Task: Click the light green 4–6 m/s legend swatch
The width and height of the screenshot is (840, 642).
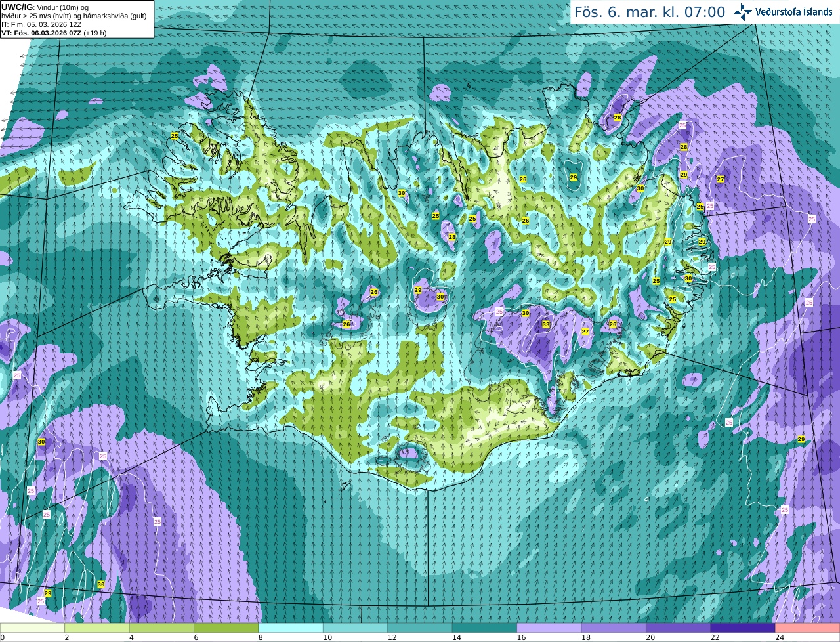Action: point(161,628)
